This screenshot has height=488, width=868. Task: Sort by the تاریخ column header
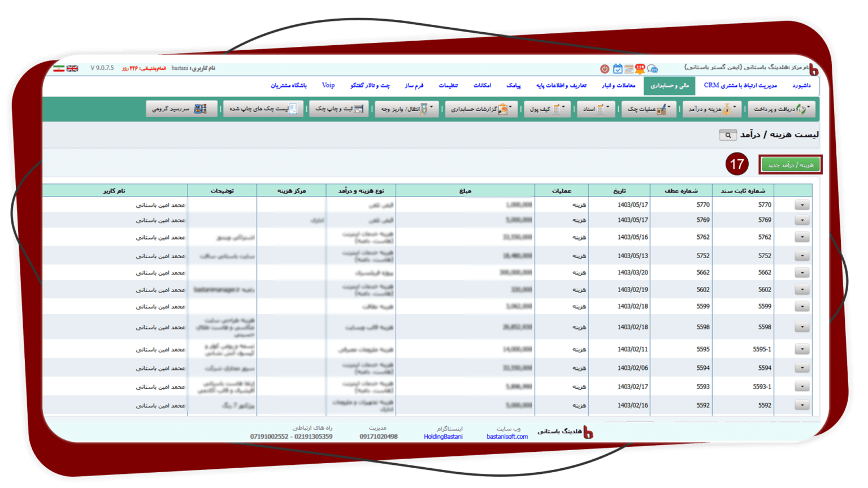pos(619,191)
